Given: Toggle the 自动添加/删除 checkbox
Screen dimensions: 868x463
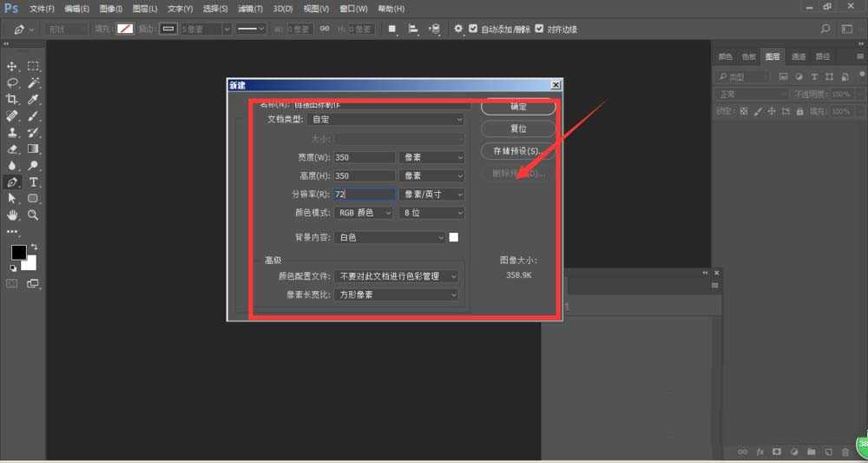Looking at the screenshot, I should [x=473, y=29].
